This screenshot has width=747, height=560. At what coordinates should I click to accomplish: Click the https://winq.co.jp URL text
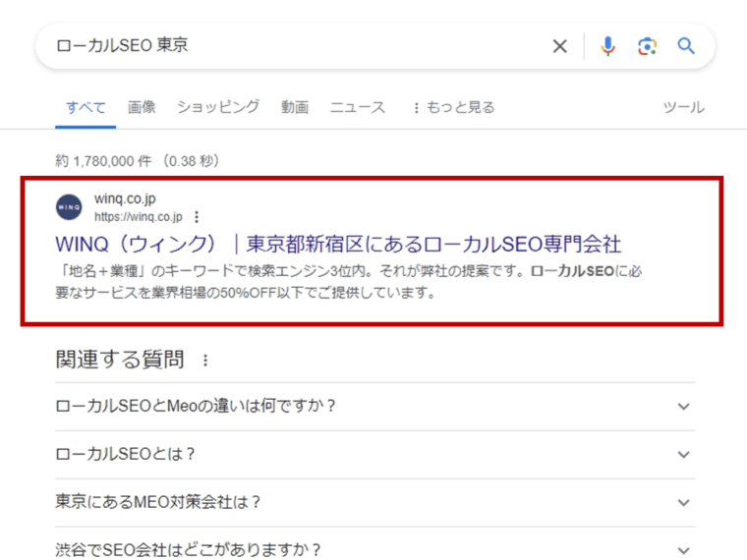139,217
